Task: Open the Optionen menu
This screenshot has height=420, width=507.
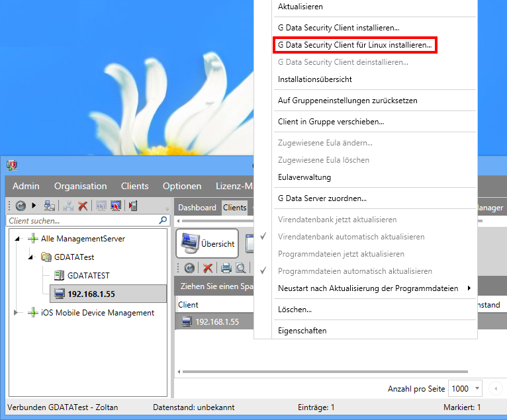Action: [x=182, y=186]
